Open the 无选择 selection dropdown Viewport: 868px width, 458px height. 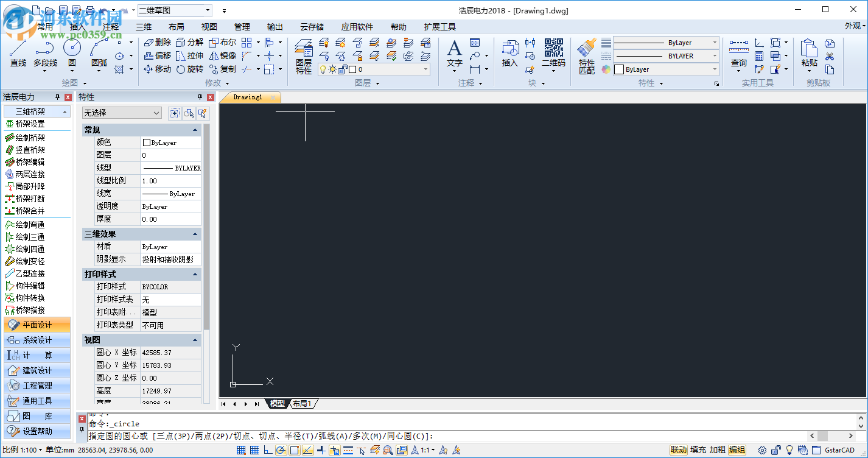(x=122, y=113)
